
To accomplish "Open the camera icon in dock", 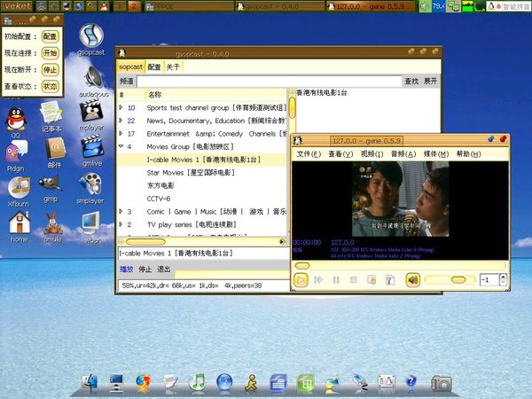I will [x=441, y=382].
